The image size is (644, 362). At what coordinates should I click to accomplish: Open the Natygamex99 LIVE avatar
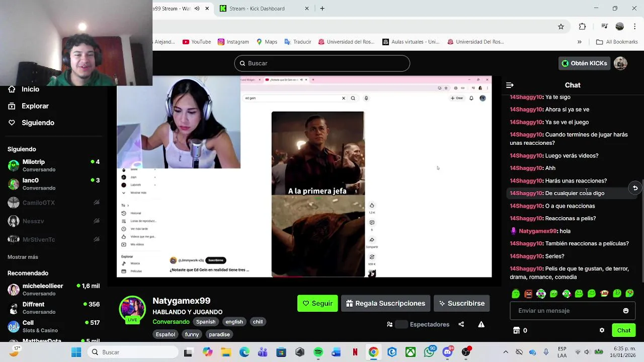[x=132, y=309]
